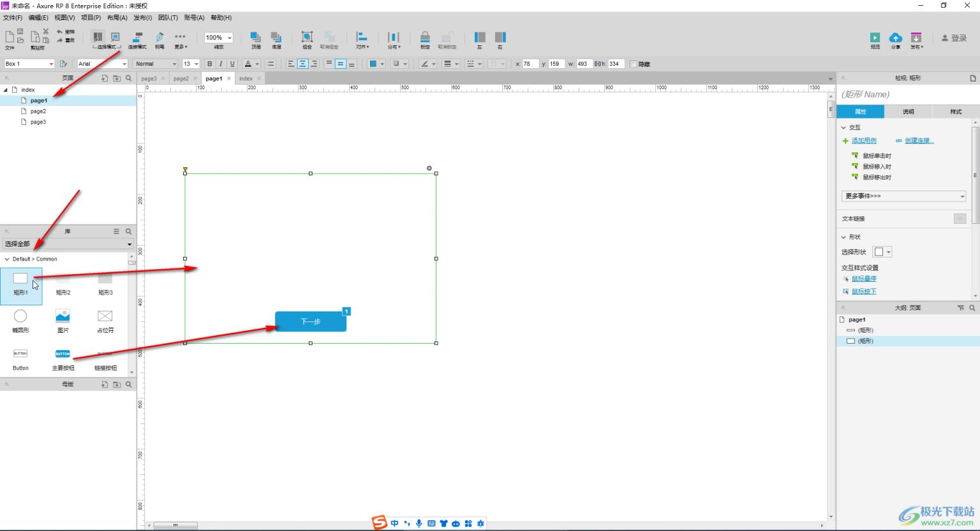Open the Box 1 widget style dropdown

(x=29, y=64)
